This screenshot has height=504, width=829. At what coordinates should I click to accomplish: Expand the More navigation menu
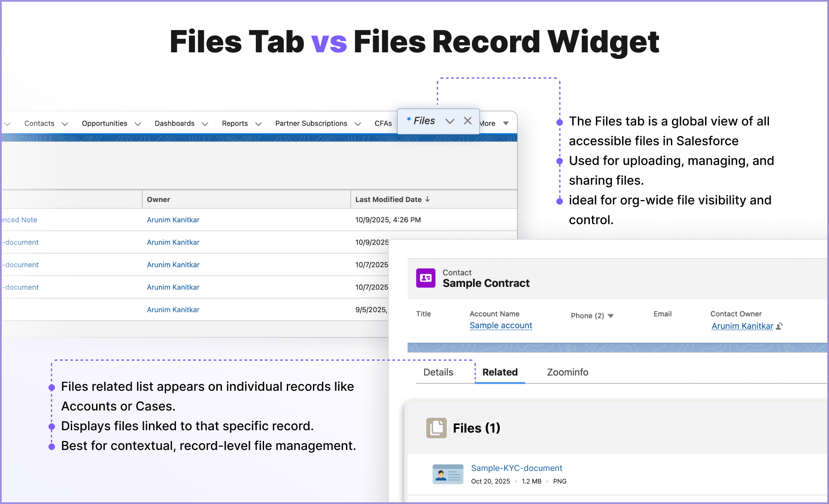tap(506, 123)
